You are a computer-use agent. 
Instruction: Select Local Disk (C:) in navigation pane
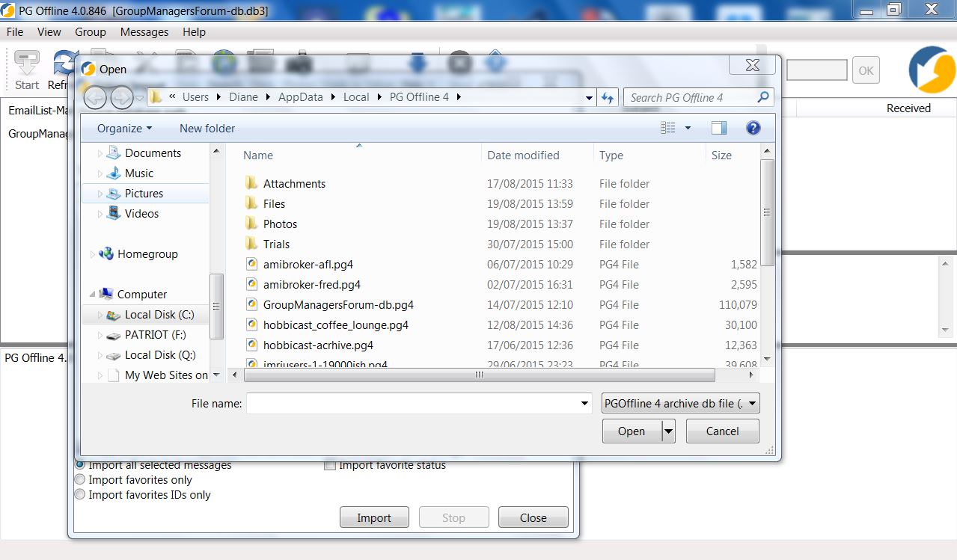tap(159, 314)
